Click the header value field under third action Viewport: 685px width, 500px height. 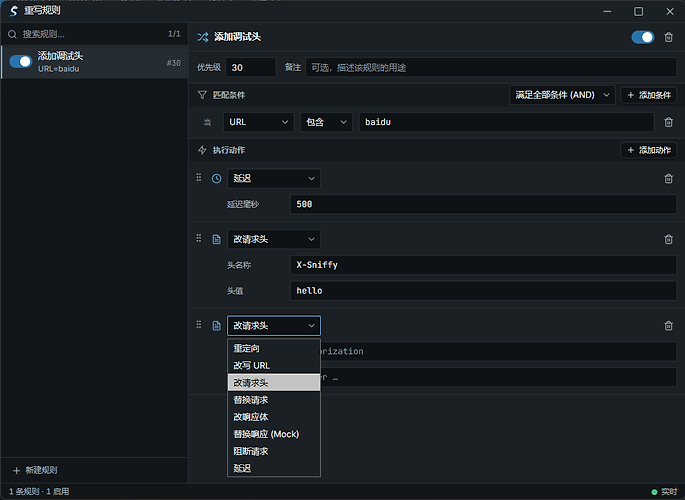point(498,377)
